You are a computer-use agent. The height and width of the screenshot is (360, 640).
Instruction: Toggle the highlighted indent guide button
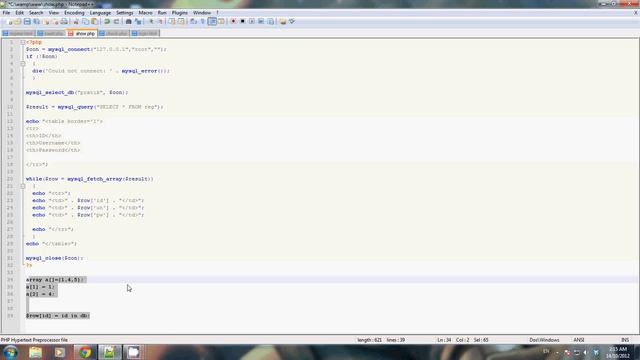click(212, 21)
